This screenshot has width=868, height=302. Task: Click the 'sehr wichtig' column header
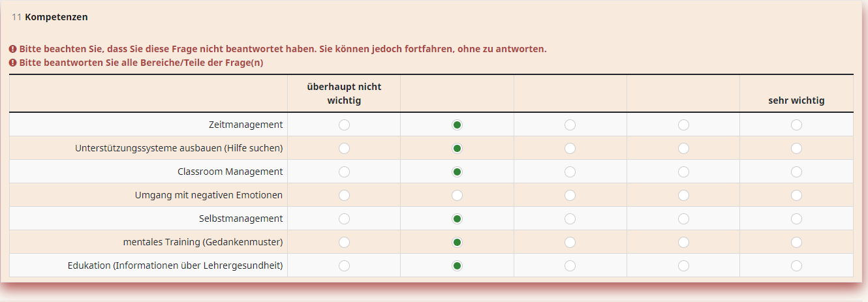(x=796, y=100)
